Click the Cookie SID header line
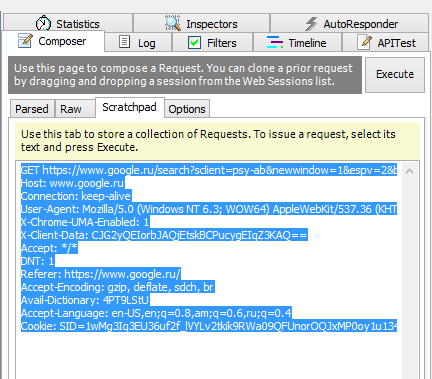Viewport: 432px width, 379px height. pyautogui.click(x=209, y=326)
